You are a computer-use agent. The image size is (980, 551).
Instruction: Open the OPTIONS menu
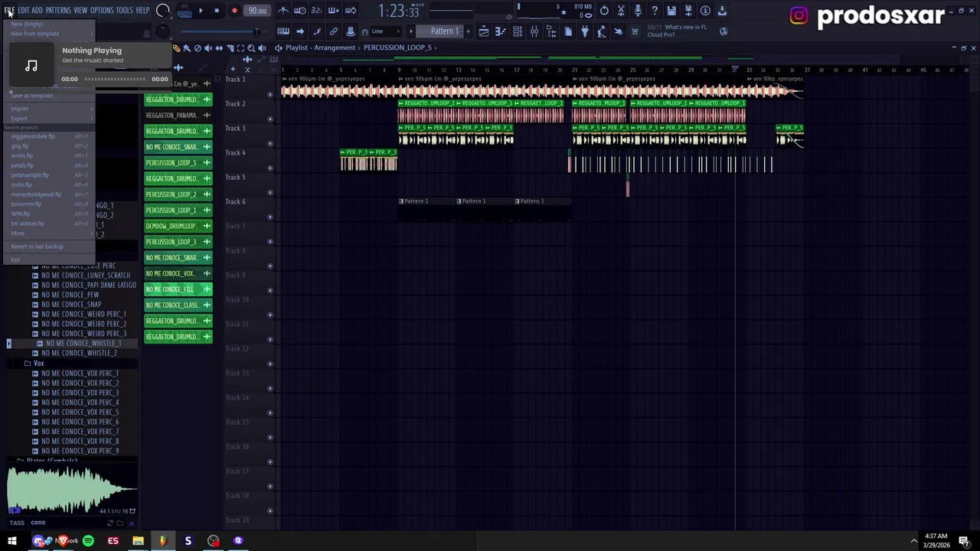coord(102,11)
